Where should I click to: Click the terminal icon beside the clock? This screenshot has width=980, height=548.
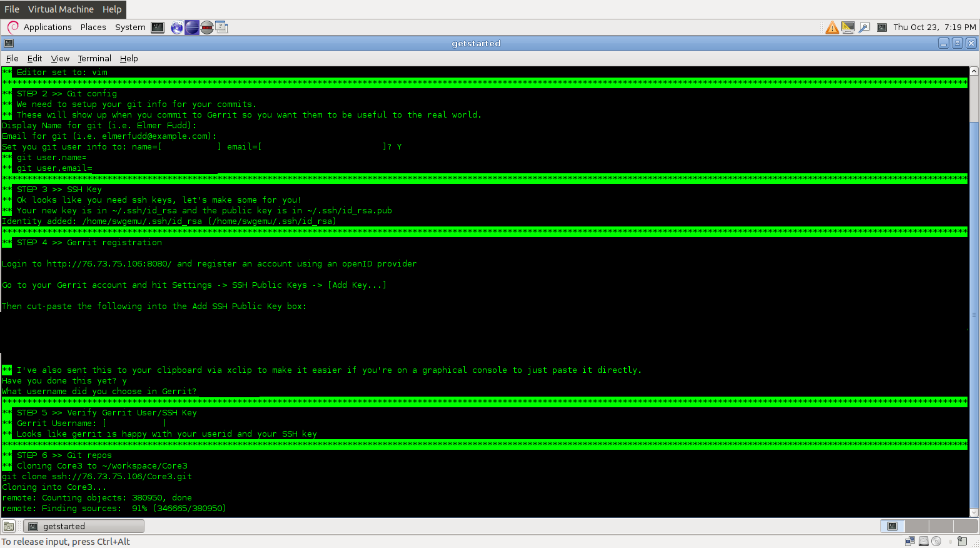882,28
